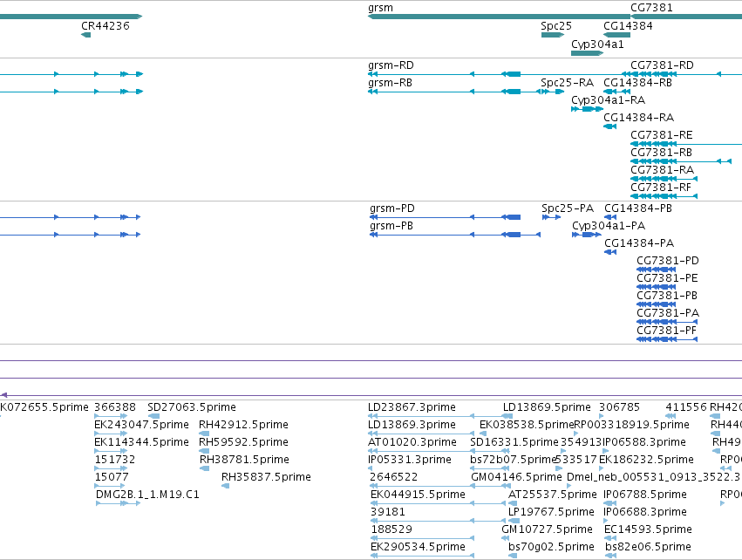The height and width of the screenshot is (560, 742).
Task: Select the RH42912.5prime EST label
Action: click(243, 425)
